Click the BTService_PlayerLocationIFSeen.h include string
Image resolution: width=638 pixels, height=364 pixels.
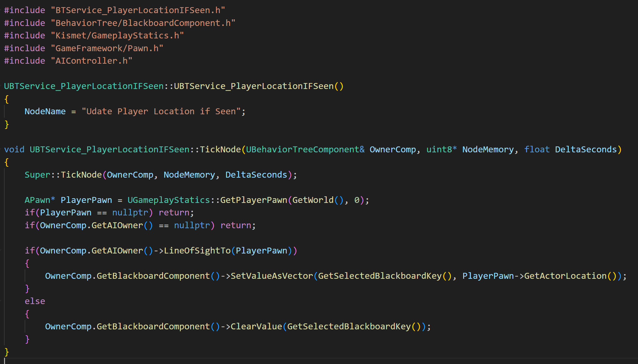click(x=137, y=10)
